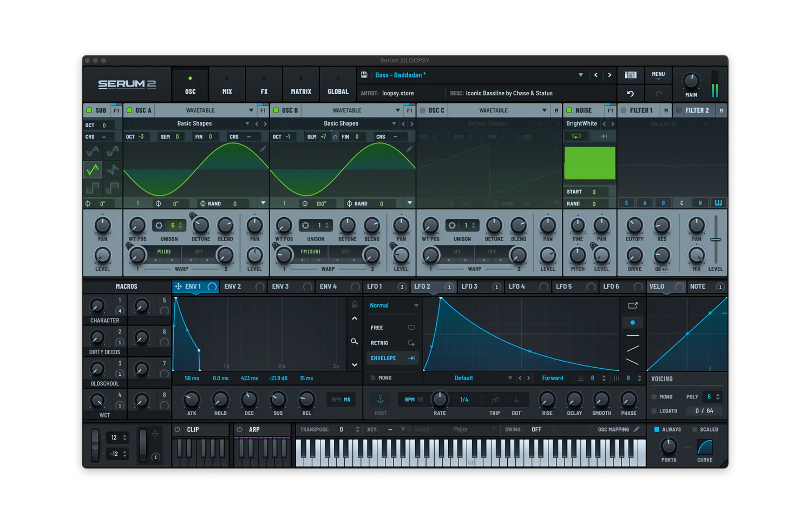The height and width of the screenshot is (529, 812).
Task: Open OSC B wavetable editor pencil icon
Action: (410, 149)
